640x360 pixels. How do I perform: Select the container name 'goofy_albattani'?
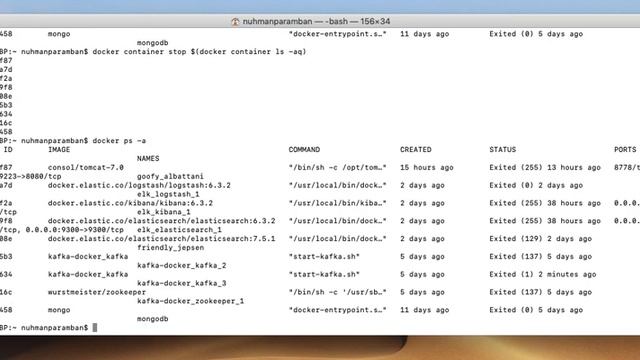pyautogui.click(x=170, y=177)
